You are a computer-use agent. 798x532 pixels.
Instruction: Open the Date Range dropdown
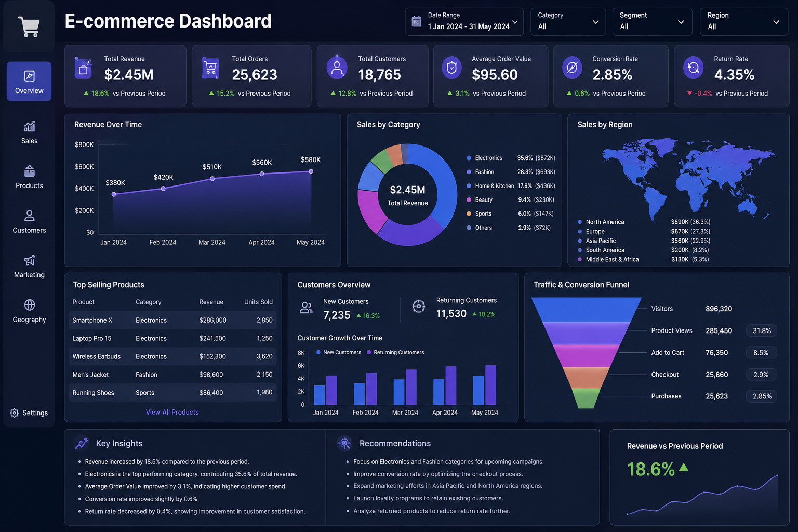[464, 22]
